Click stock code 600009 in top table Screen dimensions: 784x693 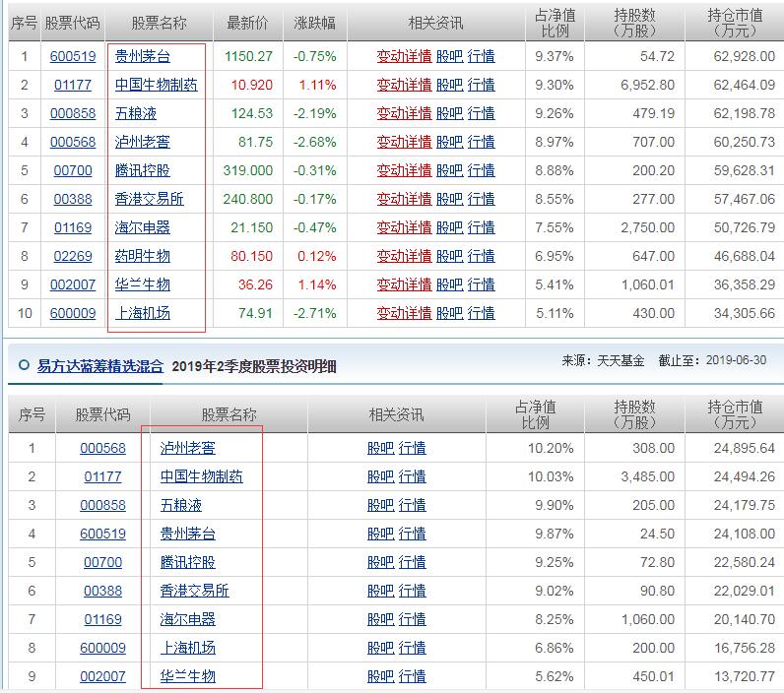pos(73,313)
